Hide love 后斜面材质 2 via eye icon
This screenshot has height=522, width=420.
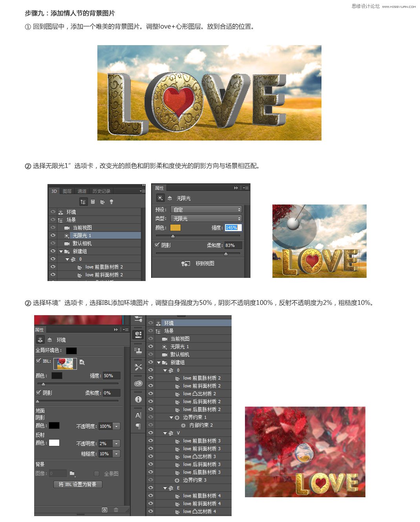click(151, 402)
